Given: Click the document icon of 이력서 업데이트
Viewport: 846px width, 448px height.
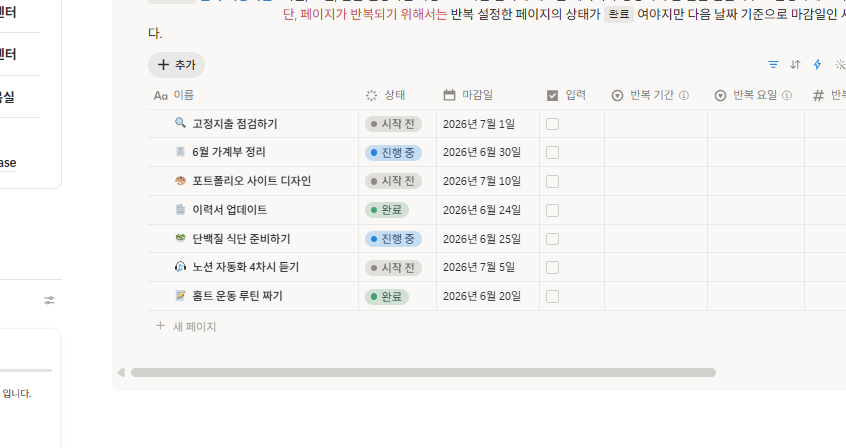Looking at the screenshot, I should point(180,209).
